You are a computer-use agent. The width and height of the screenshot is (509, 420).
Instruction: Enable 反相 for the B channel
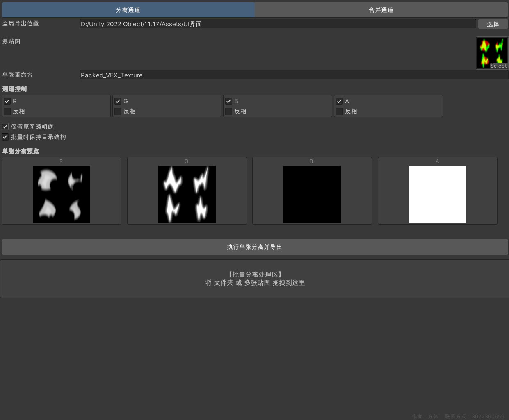[229, 111]
